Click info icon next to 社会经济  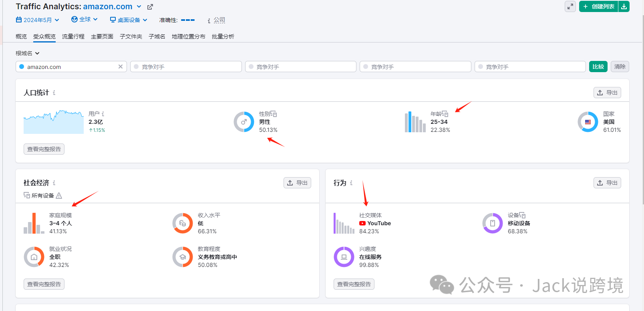click(54, 183)
